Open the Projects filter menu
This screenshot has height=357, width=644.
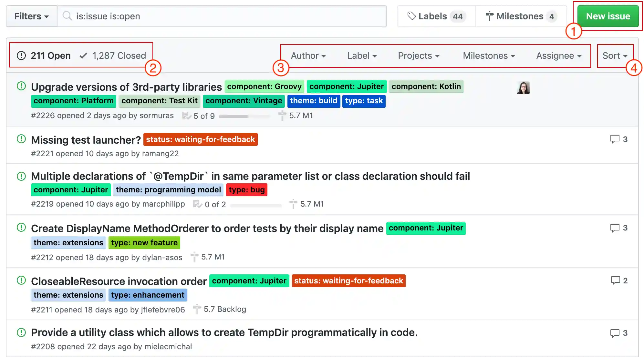(419, 56)
